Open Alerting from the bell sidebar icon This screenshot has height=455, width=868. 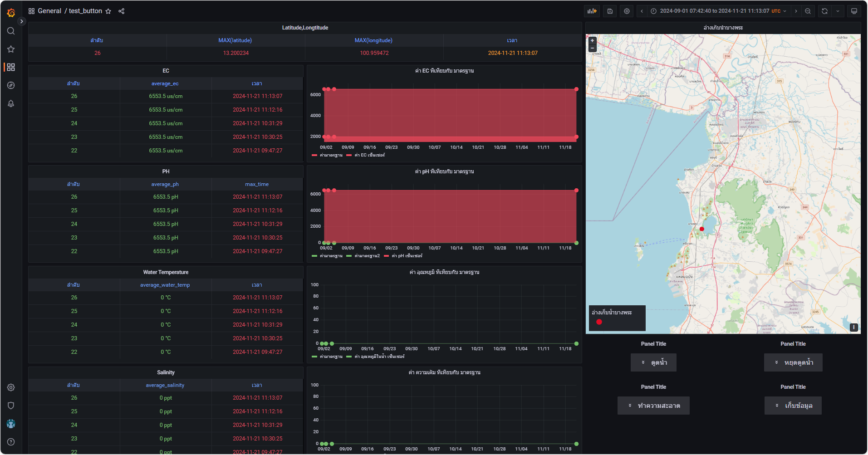tap(11, 103)
